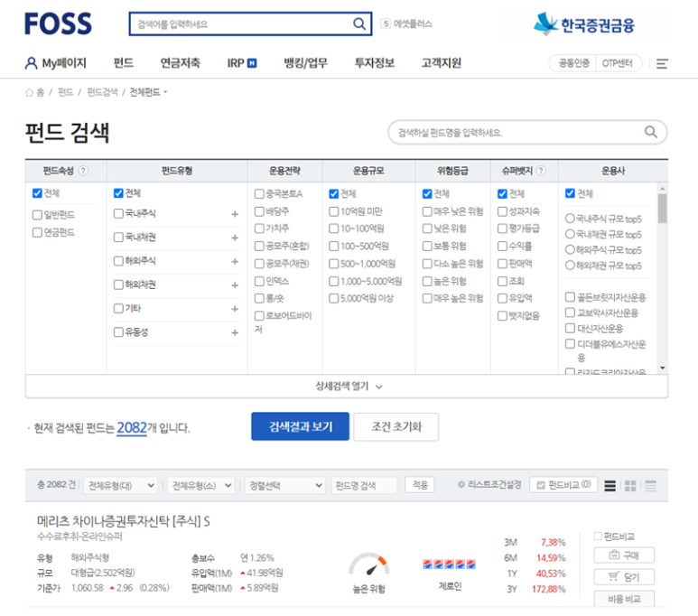The image size is (698, 616).
Task: Focus the 펀드명 검색 filter field
Action: tap(364, 485)
